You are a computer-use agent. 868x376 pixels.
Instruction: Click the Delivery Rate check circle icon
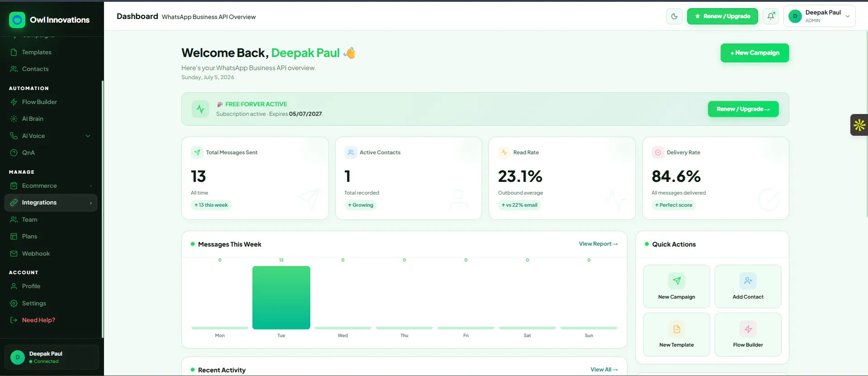[x=658, y=152]
